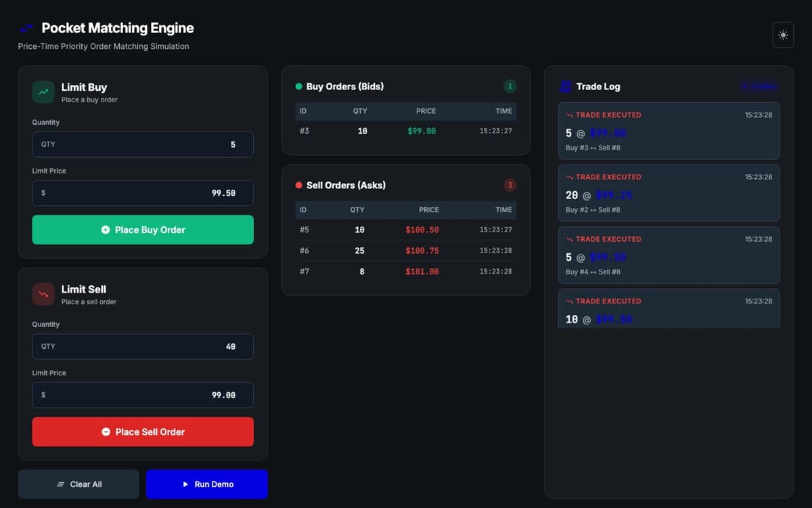Click the play icon on Run Demo
The width and height of the screenshot is (812, 508).
point(185,484)
